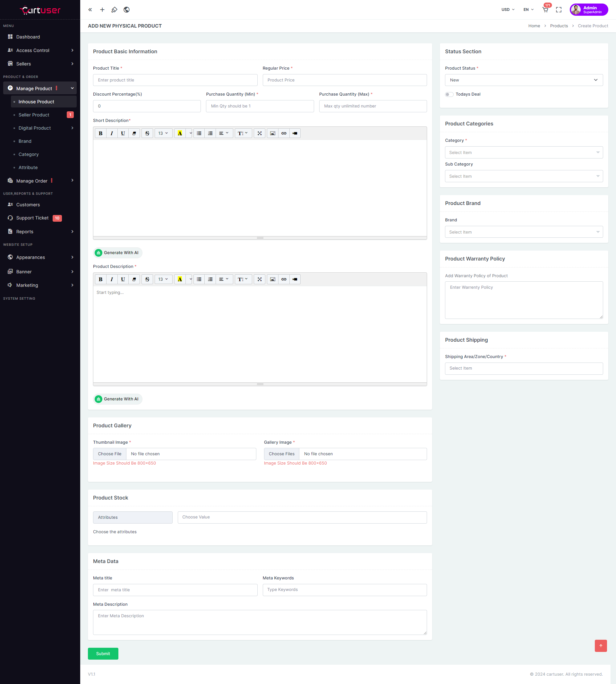Image resolution: width=616 pixels, height=684 pixels.
Task: Click link icon in Short Description toolbar
Action: [284, 133]
